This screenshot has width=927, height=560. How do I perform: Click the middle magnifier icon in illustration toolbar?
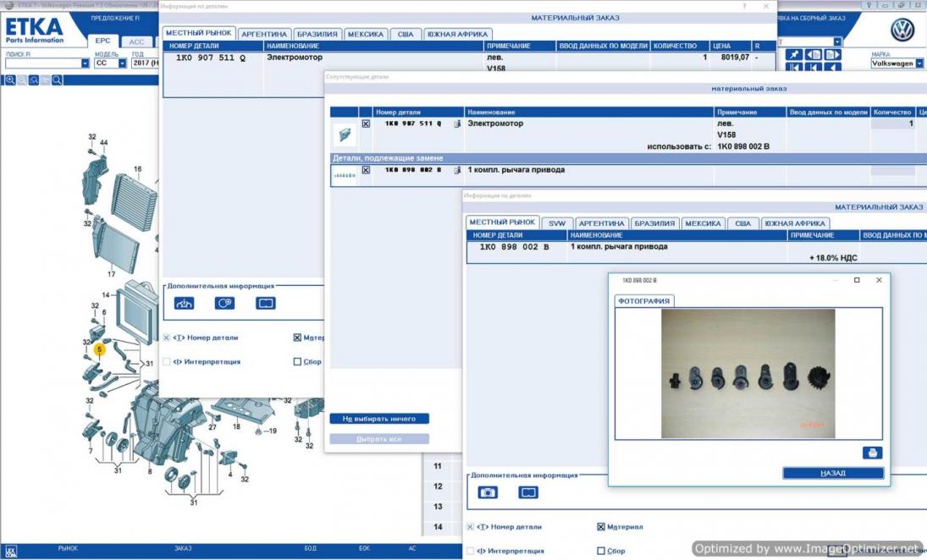[x=34, y=80]
